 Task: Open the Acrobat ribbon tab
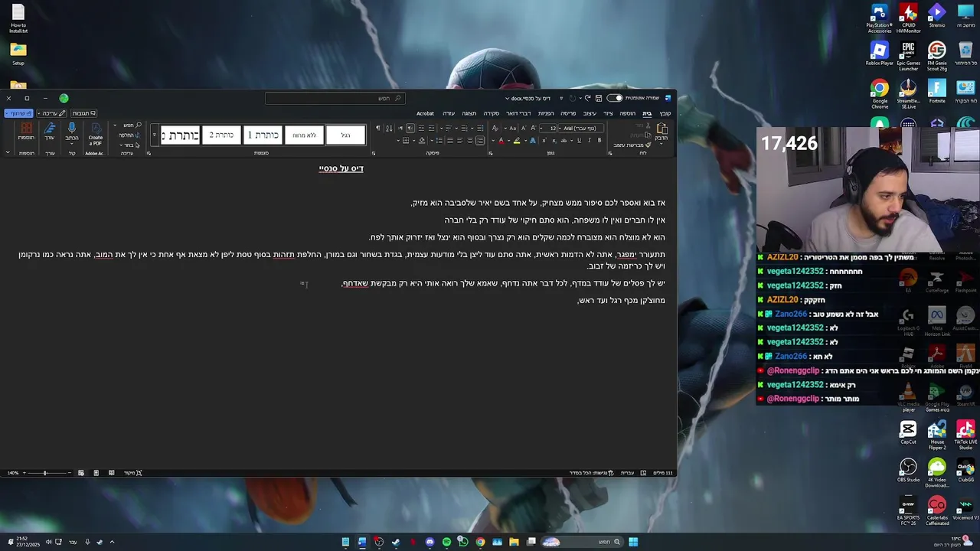coord(425,113)
